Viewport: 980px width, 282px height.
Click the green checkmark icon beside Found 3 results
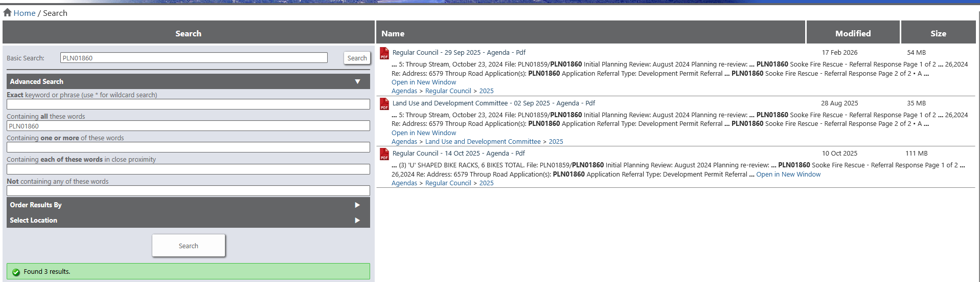pos(16,272)
